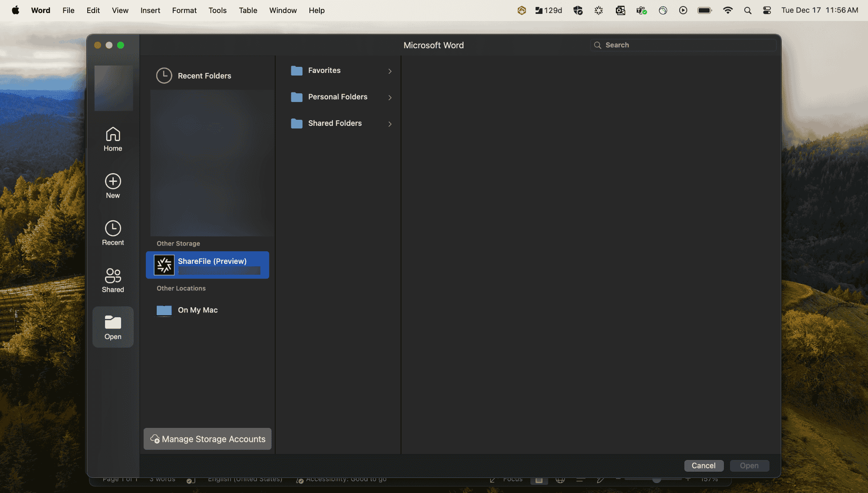Click the Focus mode in Word status bar
868x493 pixels.
pyautogui.click(x=506, y=480)
